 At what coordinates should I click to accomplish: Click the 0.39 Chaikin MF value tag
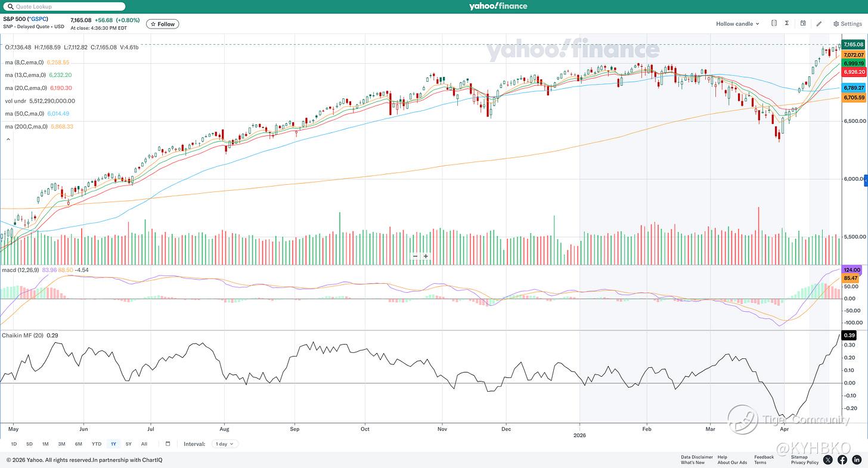[850, 335]
